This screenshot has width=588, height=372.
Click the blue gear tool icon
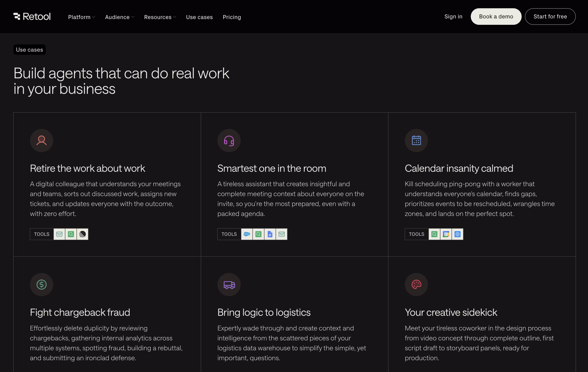[x=458, y=234]
